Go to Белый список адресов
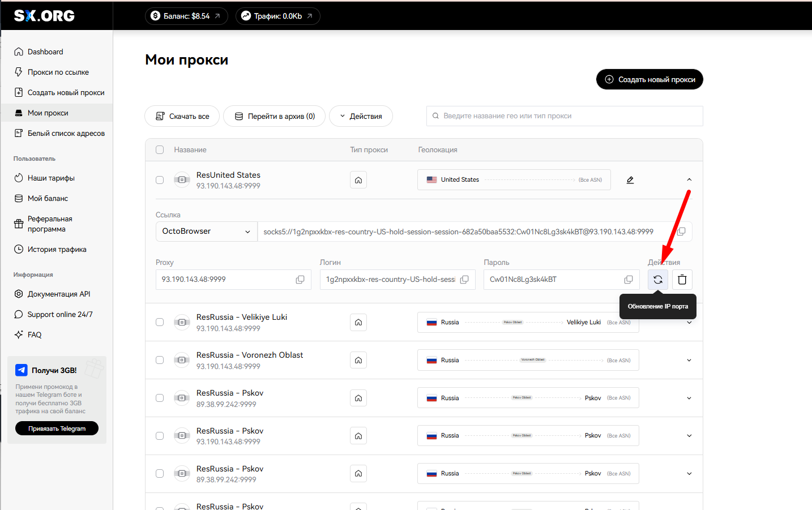The image size is (812, 510). [66, 133]
